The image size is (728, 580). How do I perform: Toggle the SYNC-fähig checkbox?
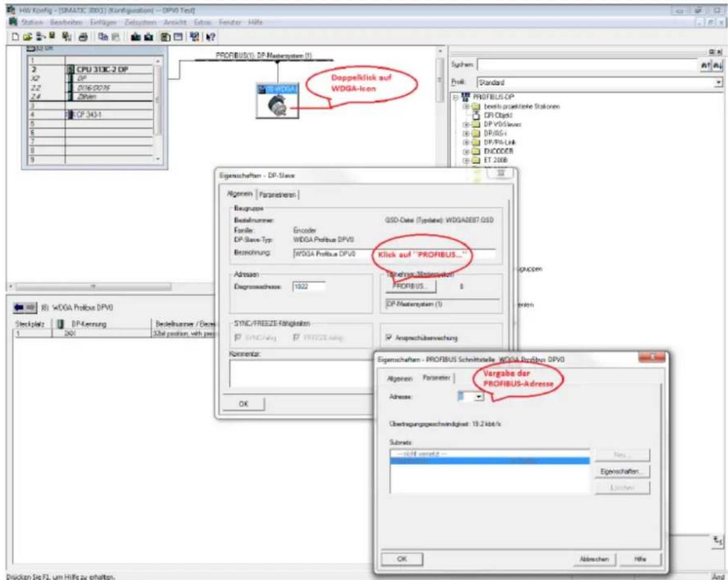pyautogui.click(x=238, y=338)
